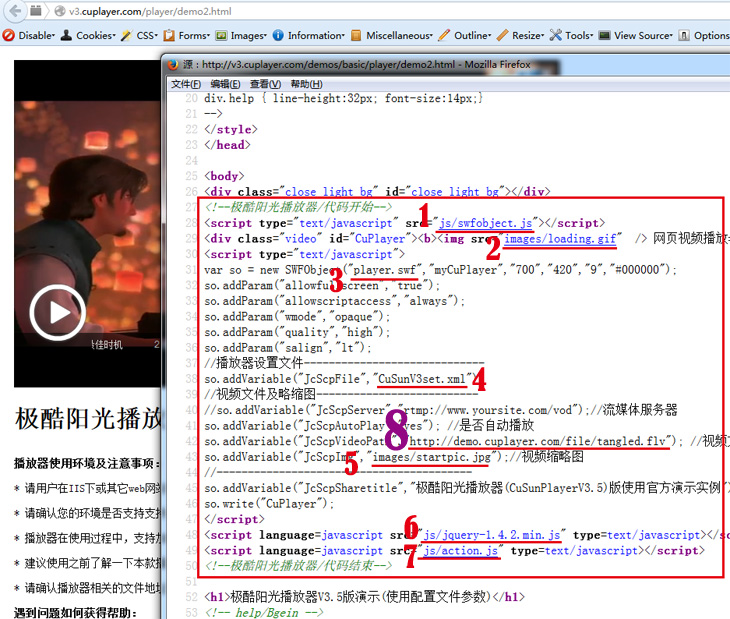
Task: Click the View Source monitor icon
Action: point(604,35)
